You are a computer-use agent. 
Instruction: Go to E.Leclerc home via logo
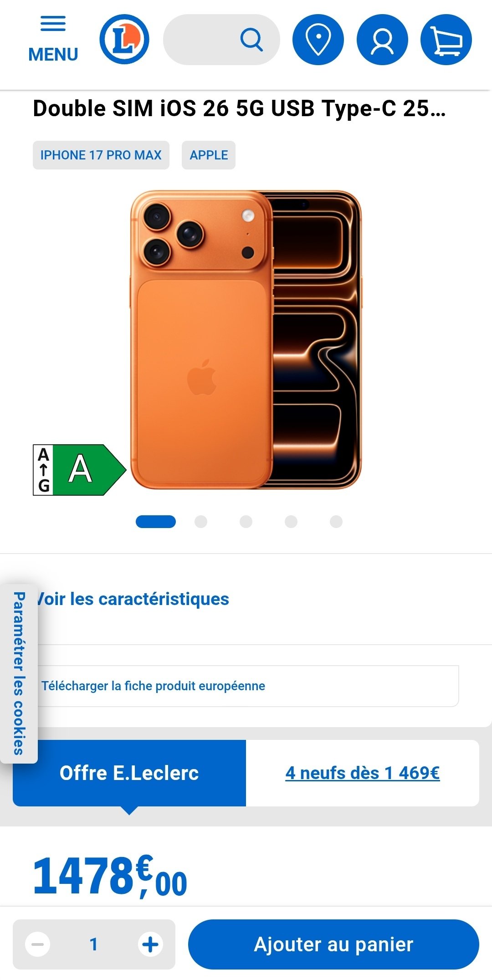(124, 39)
